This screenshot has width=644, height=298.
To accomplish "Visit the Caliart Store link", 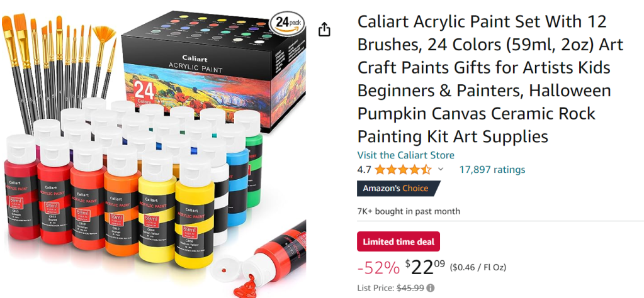I will 406,155.
